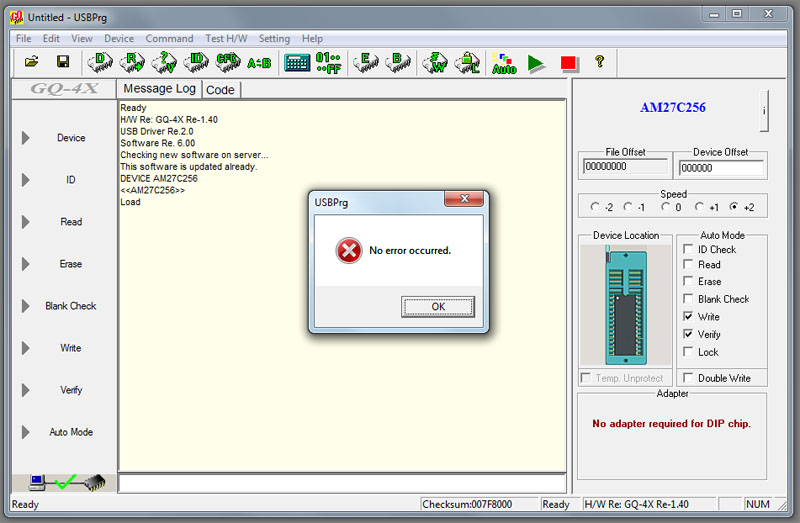Stop operation with the red square
Screen dimensions: 800x523
point(568,63)
